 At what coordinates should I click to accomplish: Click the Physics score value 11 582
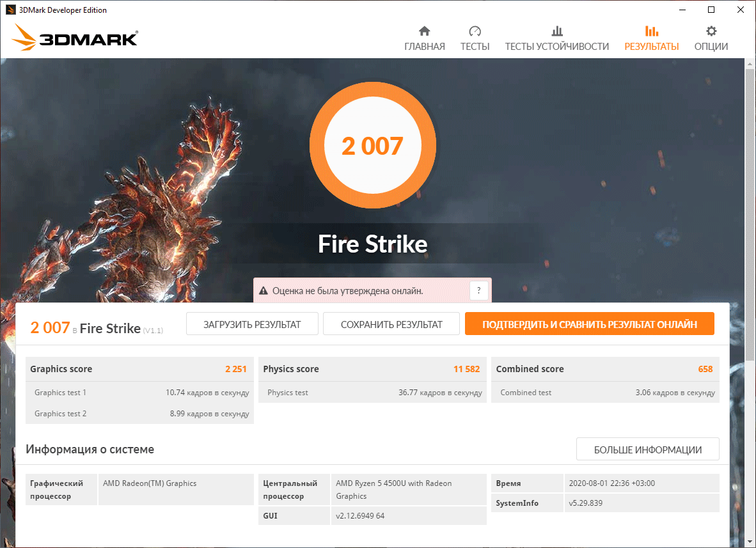(x=466, y=369)
